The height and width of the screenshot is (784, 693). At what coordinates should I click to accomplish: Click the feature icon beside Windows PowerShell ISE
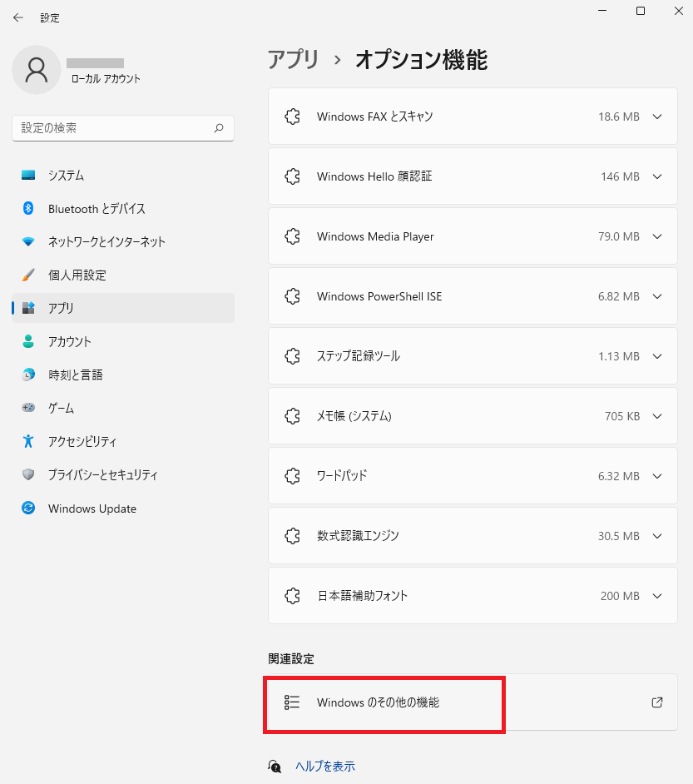[292, 296]
